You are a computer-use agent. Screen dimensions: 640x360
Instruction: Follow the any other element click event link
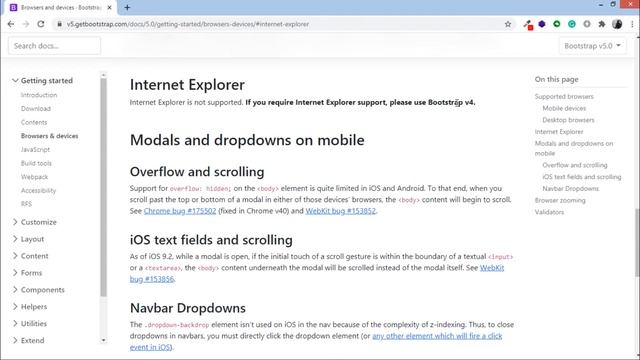coord(437,336)
